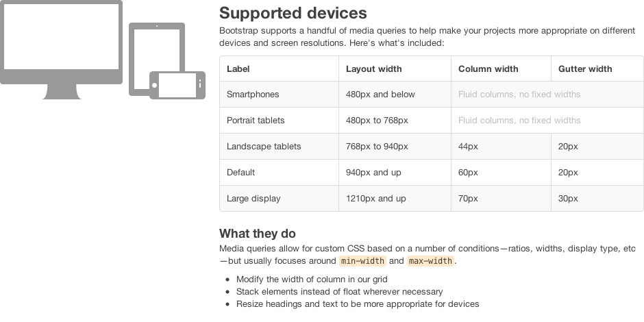Select the Smartphones table row label
Viewport: 644px width, 322px height.
pos(253,95)
